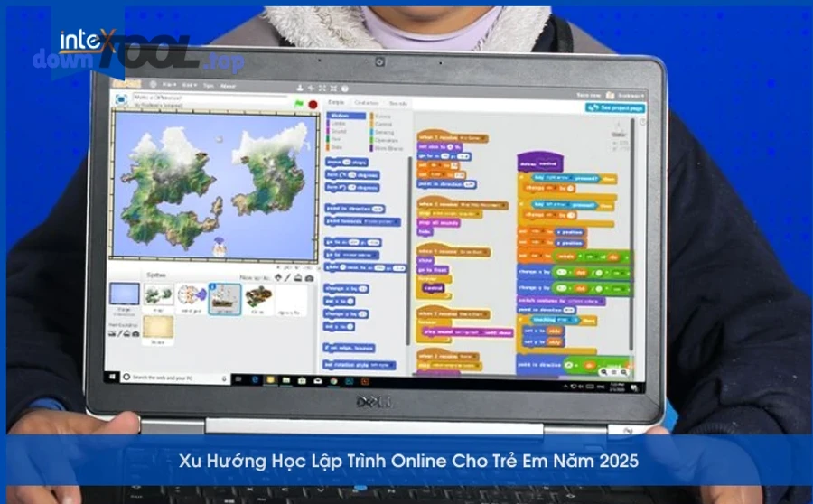Switch to the Costumes tab

tap(366, 103)
